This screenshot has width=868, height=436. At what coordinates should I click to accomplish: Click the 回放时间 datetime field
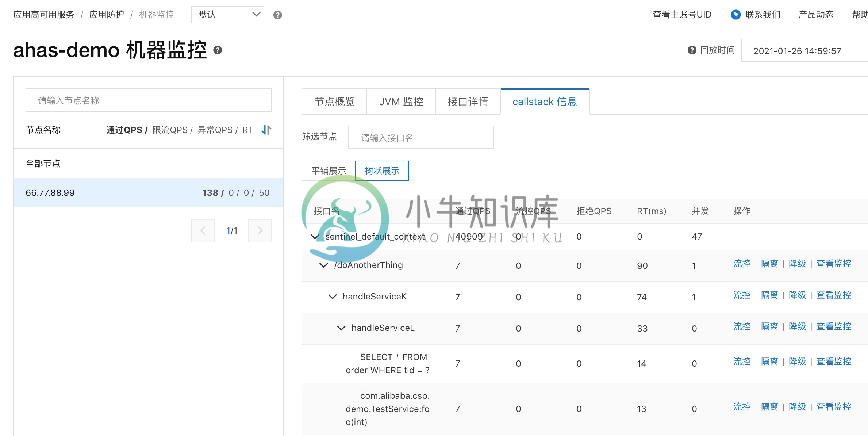(x=804, y=50)
